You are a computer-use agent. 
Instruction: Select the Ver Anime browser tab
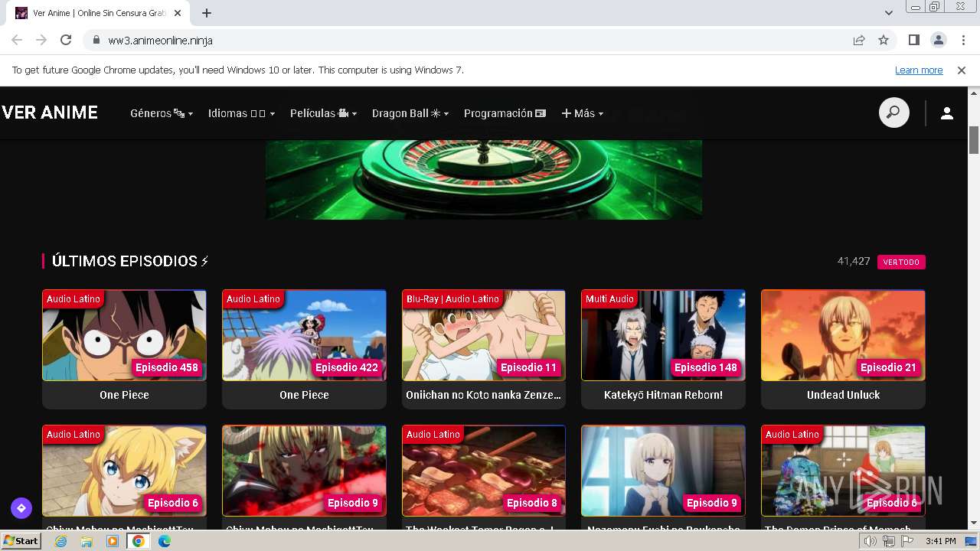100,13
